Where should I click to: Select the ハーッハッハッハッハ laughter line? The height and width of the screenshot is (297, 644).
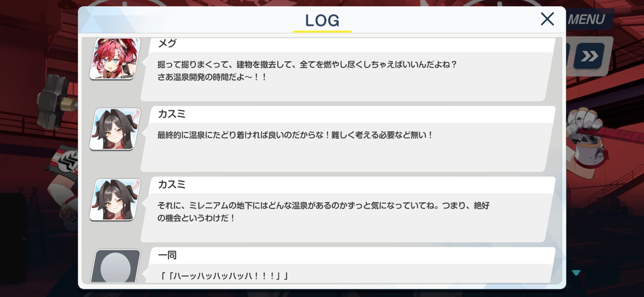pyautogui.click(x=224, y=276)
